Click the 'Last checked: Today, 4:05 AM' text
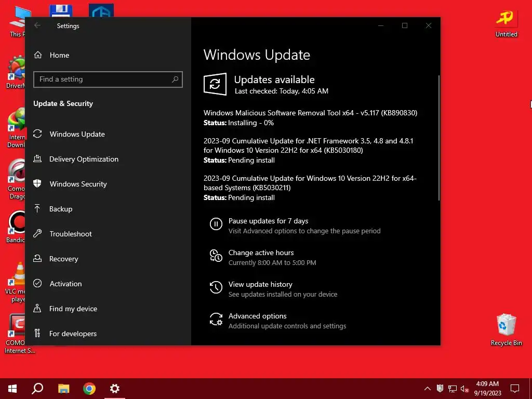Screen dimensions: 532x399 pos(281,91)
